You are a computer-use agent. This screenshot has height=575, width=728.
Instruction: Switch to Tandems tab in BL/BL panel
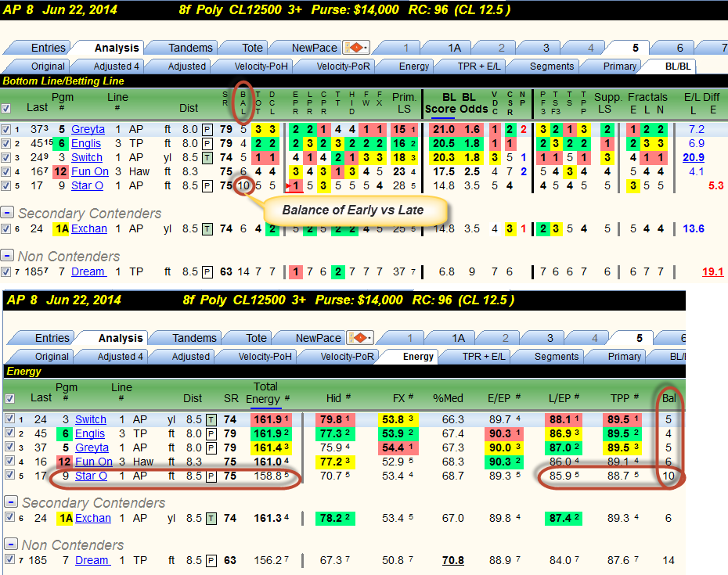[x=190, y=48]
